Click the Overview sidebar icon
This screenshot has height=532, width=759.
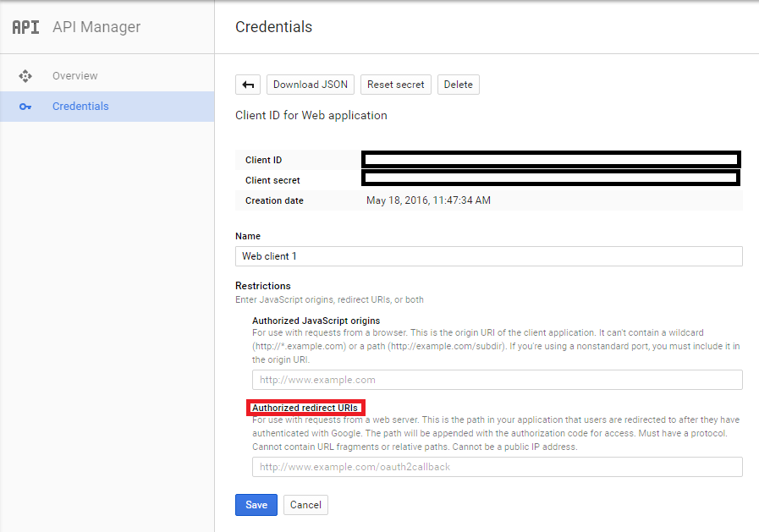[x=25, y=76]
